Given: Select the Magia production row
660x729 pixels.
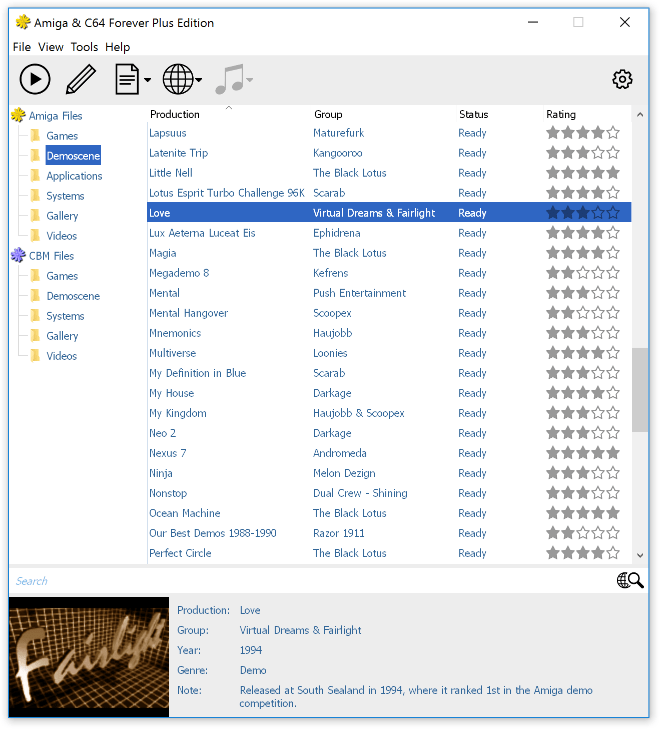Looking at the screenshot, I should point(389,253).
